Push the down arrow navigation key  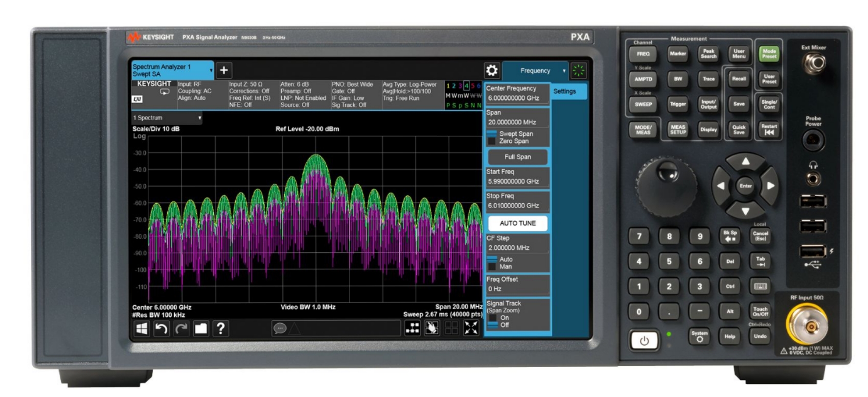(745, 211)
